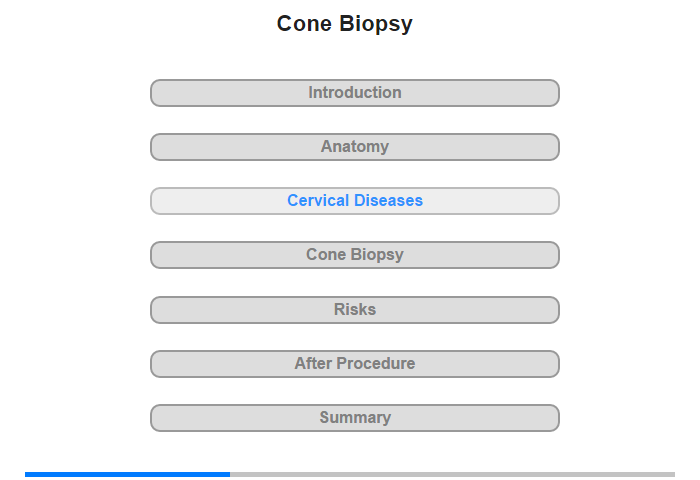Select the highlighted Cervical Diseases link
The height and width of the screenshot is (480, 700).
pyautogui.click(x=354, y=201)
